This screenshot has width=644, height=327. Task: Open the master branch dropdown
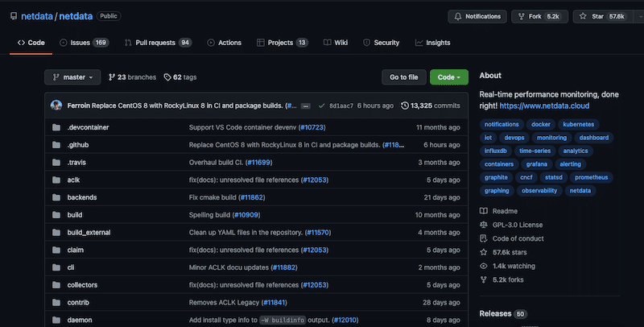point(72,77)
